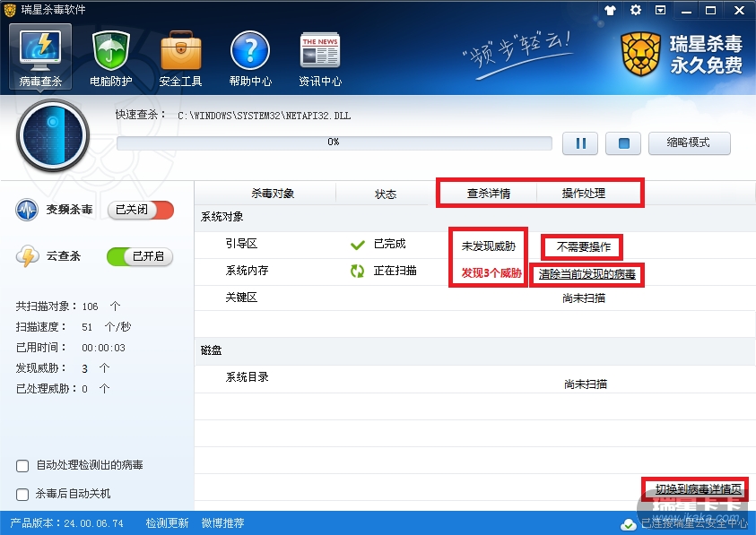Click 检测更新 in the status bar
Image resolution: width=756 pixels, height=535 pixels.
coord(167,523)
